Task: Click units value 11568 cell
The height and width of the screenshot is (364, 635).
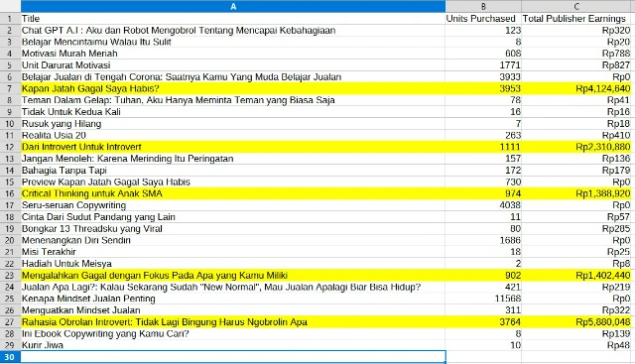Action: click(483, 299)
